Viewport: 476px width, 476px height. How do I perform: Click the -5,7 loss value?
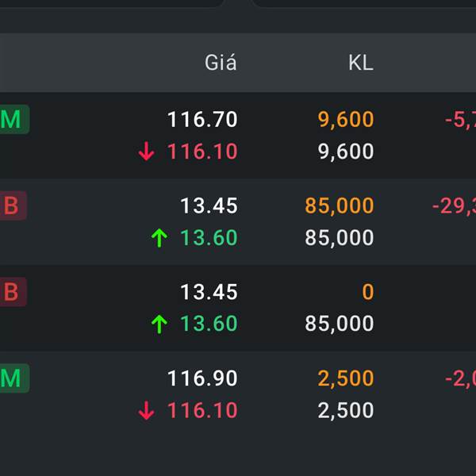pos(460,120)
